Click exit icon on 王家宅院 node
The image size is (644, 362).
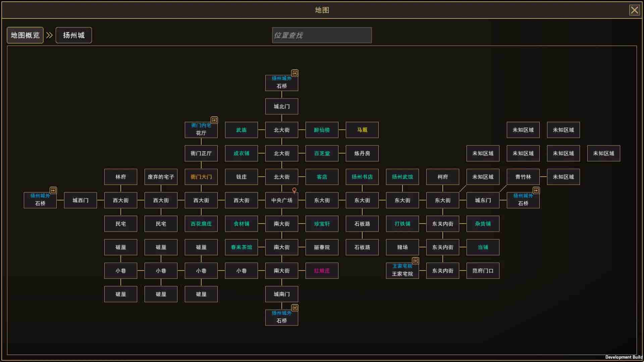click(415, 261)
